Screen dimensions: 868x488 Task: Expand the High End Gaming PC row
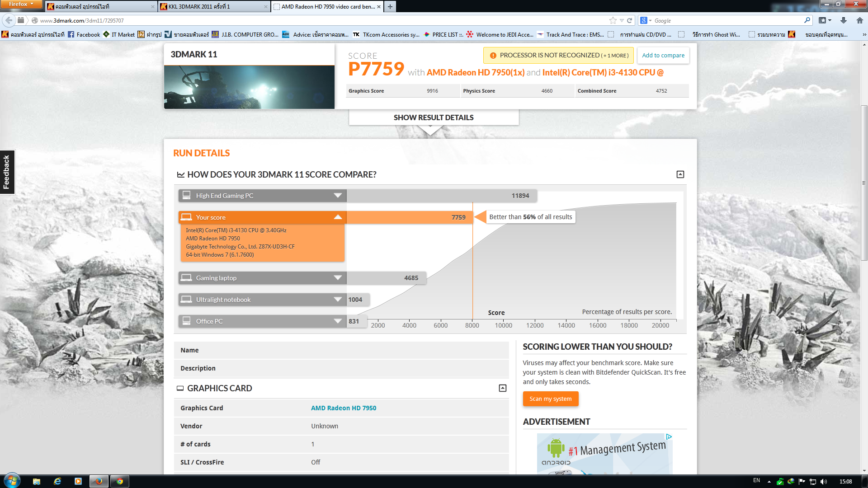pyautogui.click(x=338, y=196)
